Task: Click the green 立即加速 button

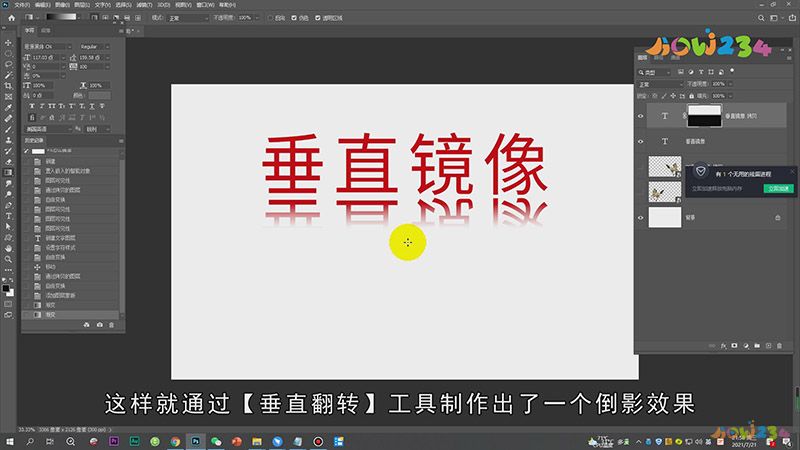Action: tap(778, 188)
